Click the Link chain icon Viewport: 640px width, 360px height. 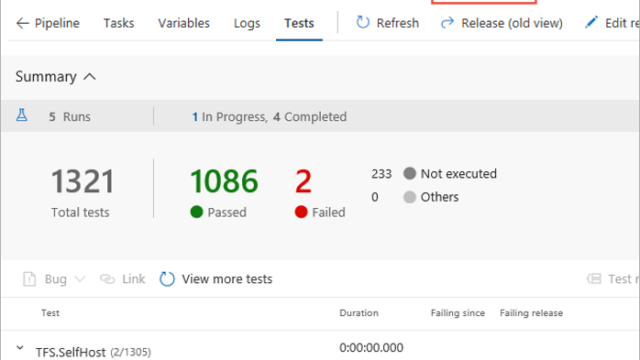click(107, 279)
